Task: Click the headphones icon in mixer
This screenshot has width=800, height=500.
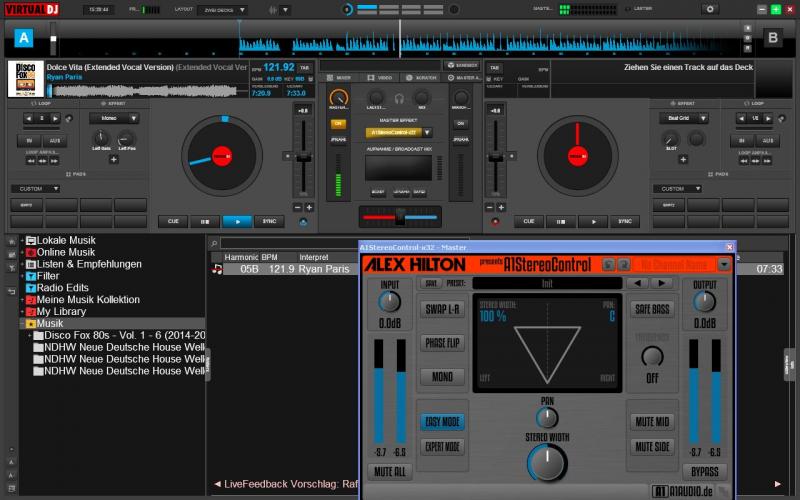Action: (399, 99)
